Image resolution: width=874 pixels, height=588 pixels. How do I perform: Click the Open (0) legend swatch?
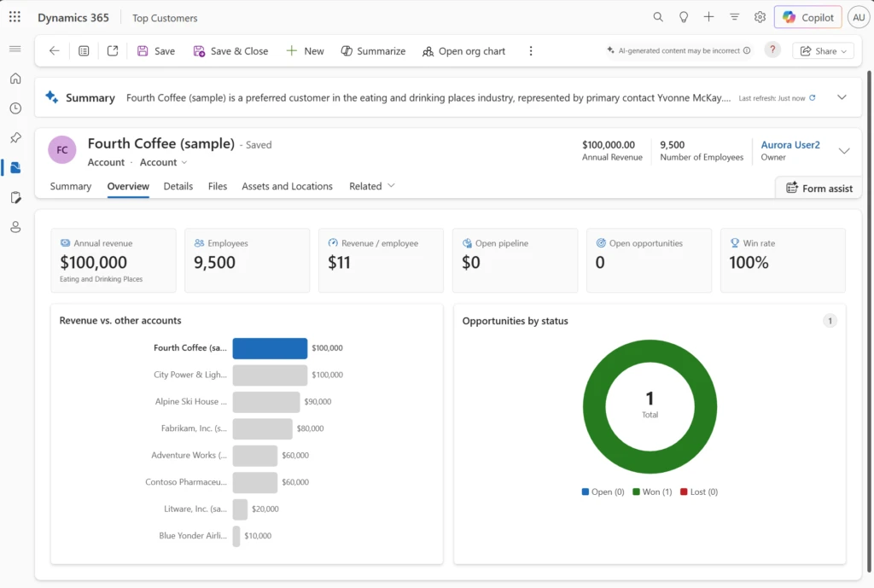586,492
